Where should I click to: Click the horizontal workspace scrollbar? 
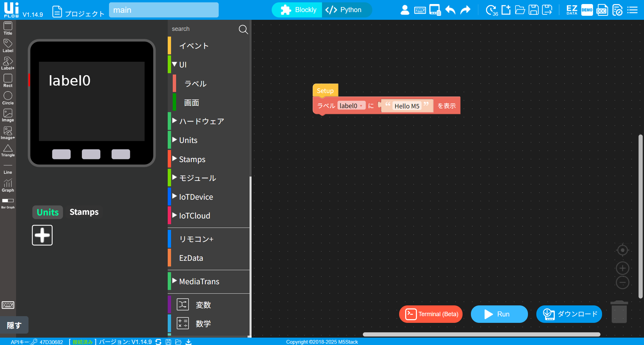(482, 334)
